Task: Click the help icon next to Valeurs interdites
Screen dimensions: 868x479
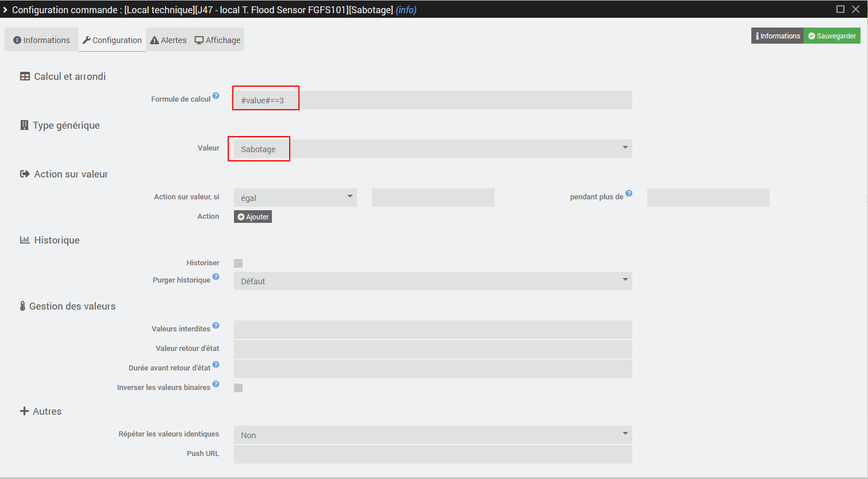Action: tap(216, 326)
